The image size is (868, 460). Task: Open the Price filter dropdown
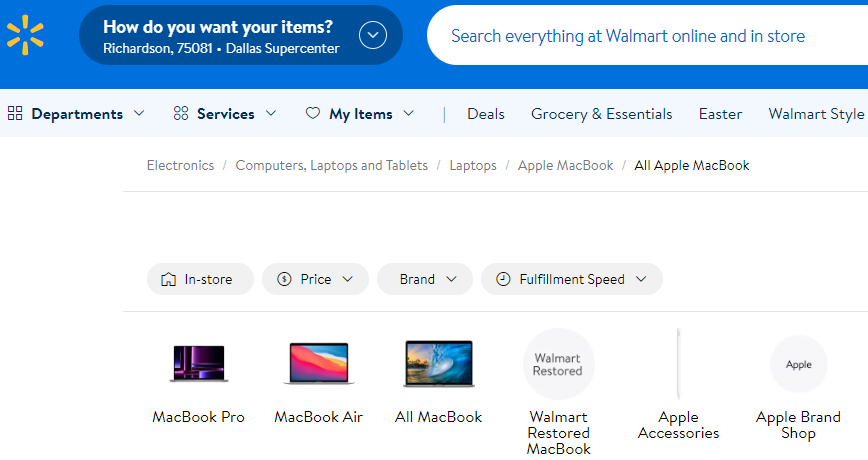[315, 279]
